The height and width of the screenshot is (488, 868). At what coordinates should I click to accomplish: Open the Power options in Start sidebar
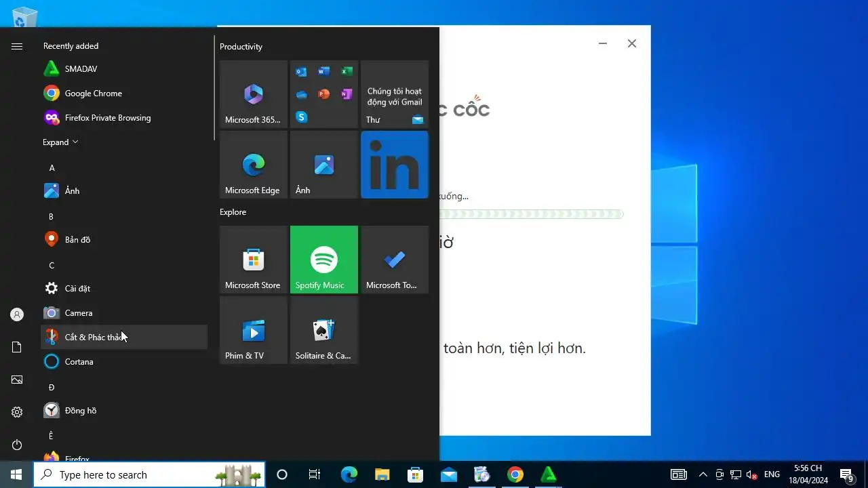click(x=17, y=445)
